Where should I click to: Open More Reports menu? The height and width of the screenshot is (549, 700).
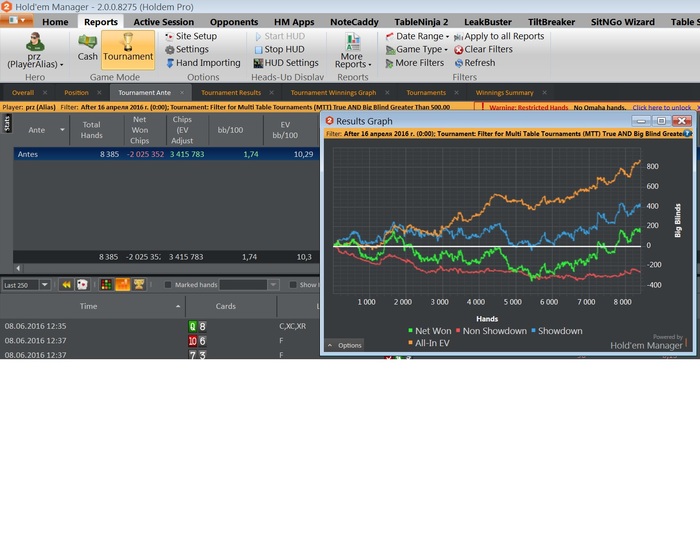pyautogui.click(x=353, y=50)
